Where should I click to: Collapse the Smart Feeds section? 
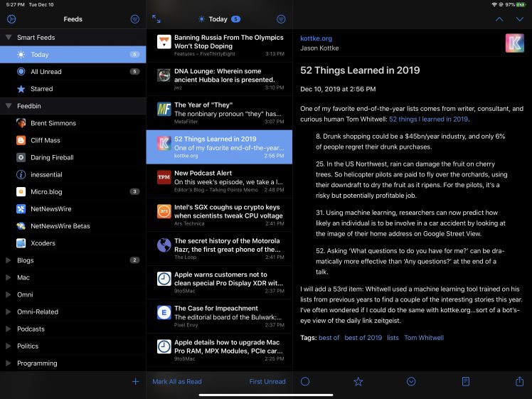coord(9,37)
